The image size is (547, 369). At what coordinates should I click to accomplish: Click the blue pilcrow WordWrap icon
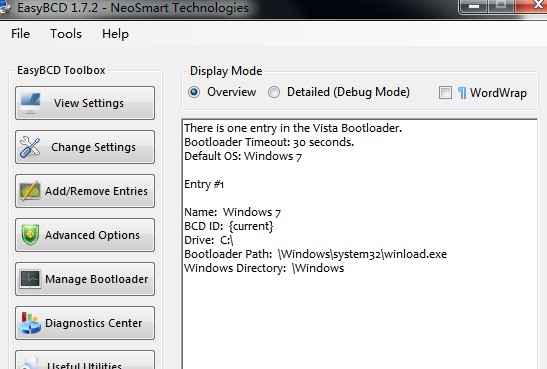(x=462, y=93)
